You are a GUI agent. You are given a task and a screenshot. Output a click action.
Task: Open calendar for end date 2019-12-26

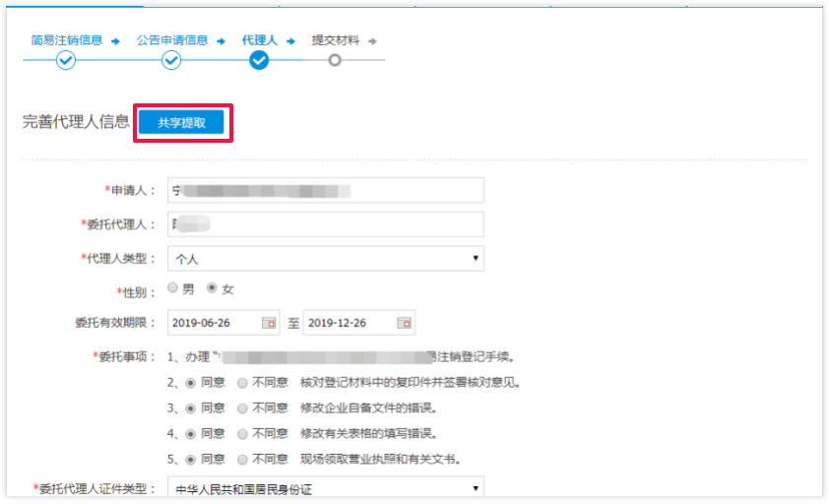[404, 323]
